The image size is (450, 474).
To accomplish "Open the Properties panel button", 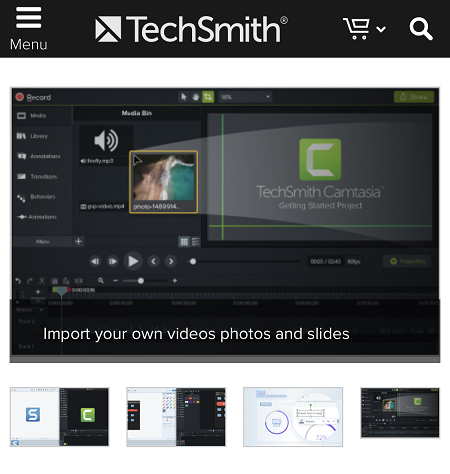I will pos(407,261).
